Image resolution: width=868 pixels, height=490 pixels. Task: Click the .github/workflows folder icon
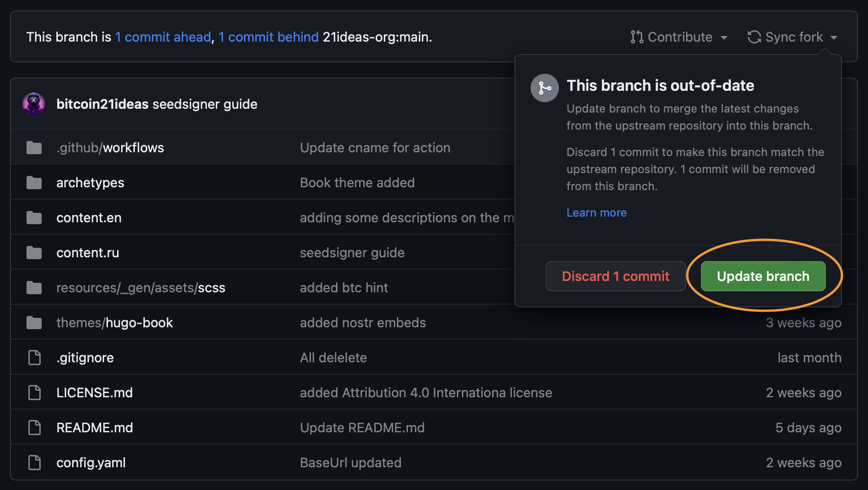(x=34, y=148)
